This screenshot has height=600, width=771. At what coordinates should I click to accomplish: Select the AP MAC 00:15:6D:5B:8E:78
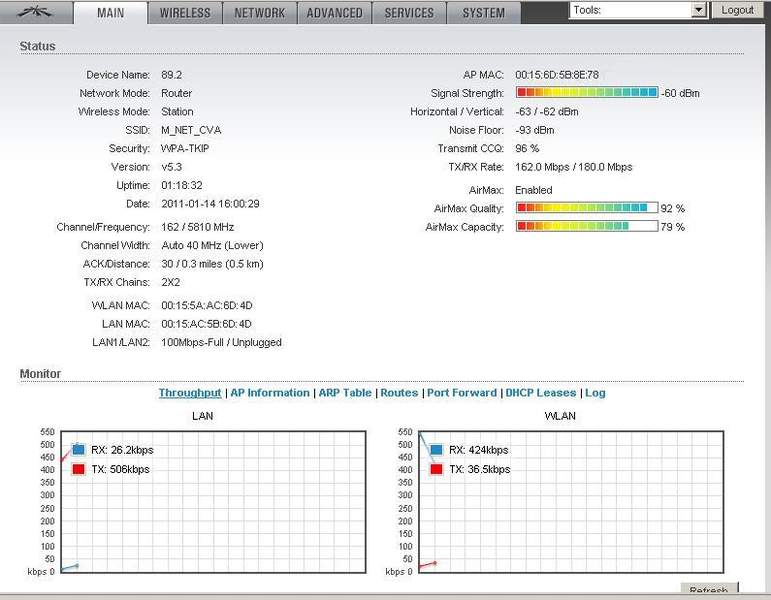[557, 75]
